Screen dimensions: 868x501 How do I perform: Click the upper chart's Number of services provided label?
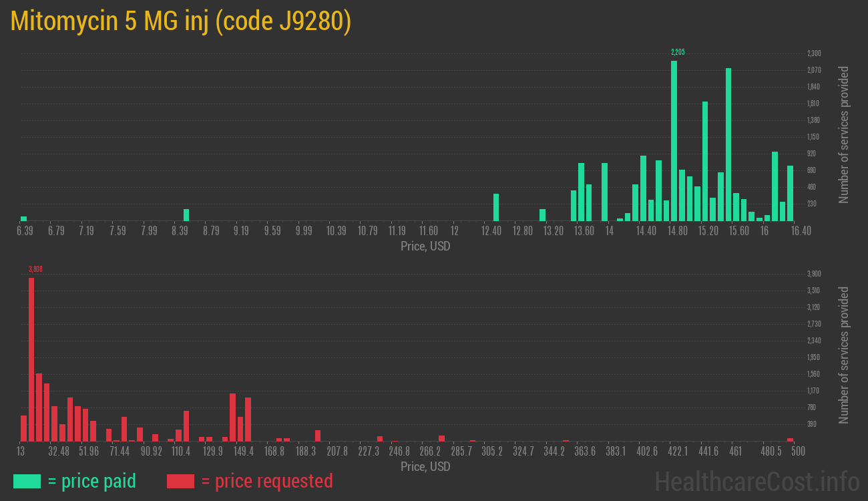pyautogui.click(x=844, y=134)
